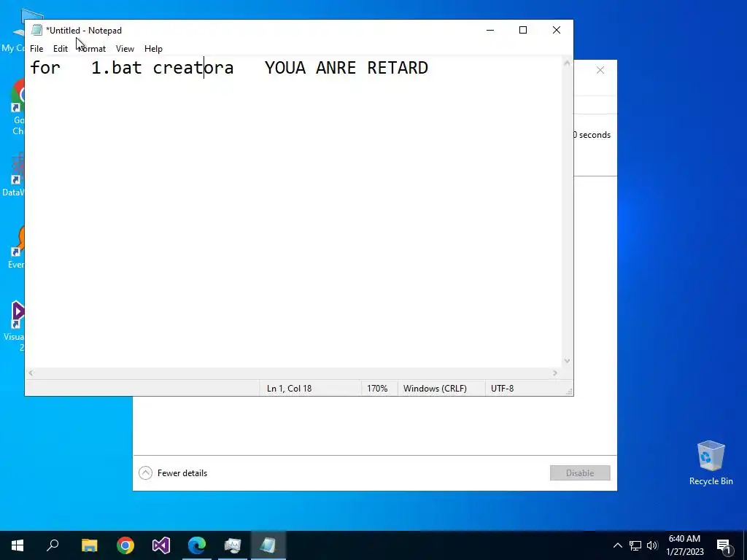Open the Help menu in Notepad
Image resolution: width=747 pixels, height=560 pixels.
click(153, 49)
